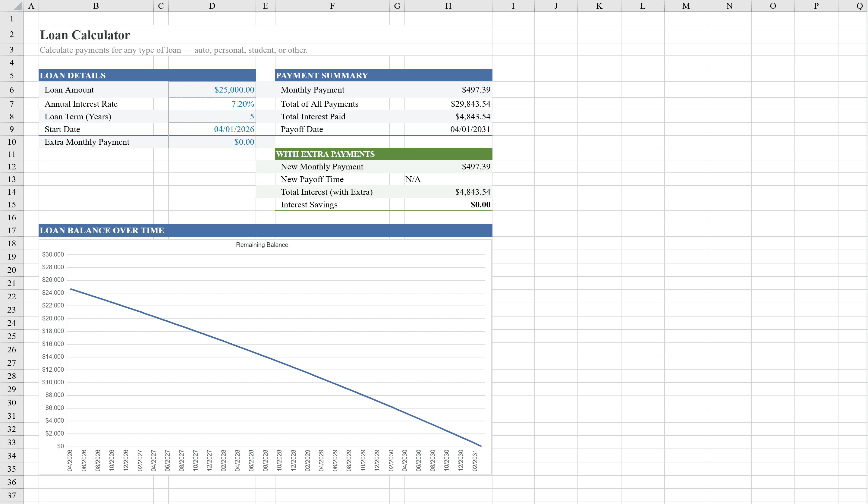Select the Start Date cell 04/01/2026
Viewport: 868px width, 504px height.
(x=212, y=129)
